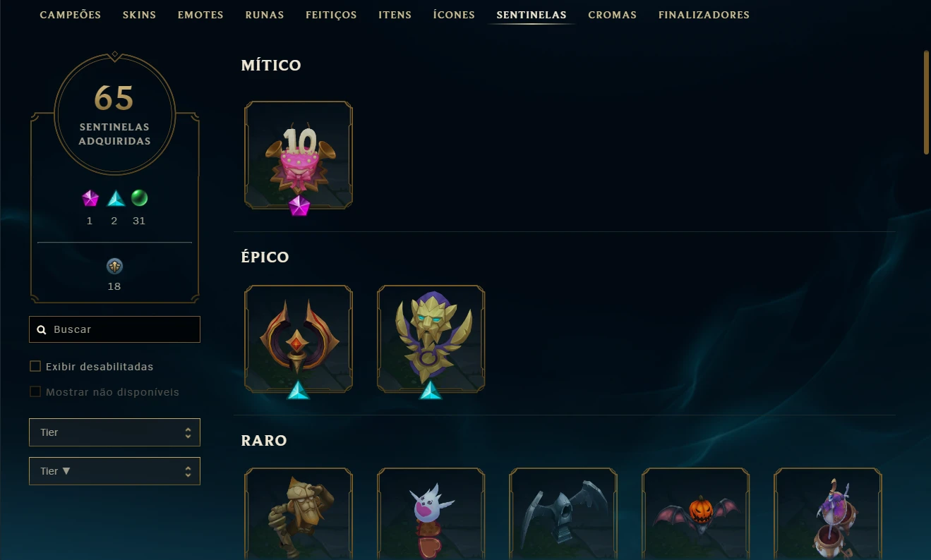Go to the Finalizadores tab
The height and width of the screenshot is (560, 931).
(704, 15)
